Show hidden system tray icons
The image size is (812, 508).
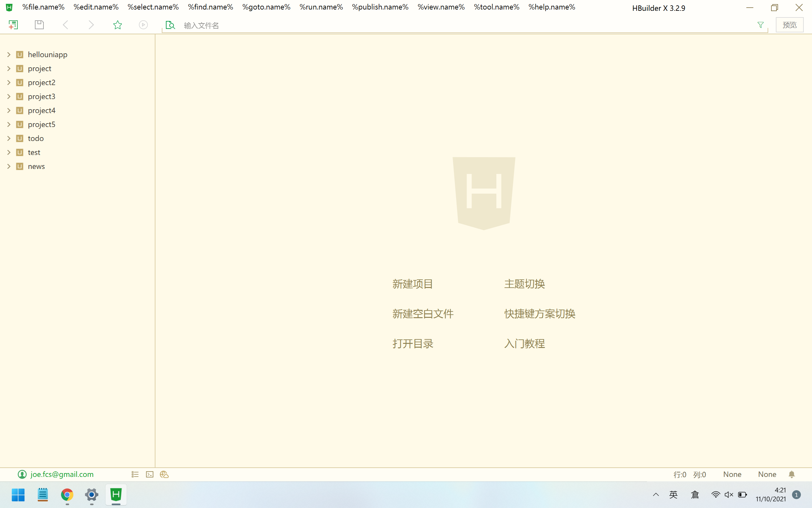[x=656, y=495]
